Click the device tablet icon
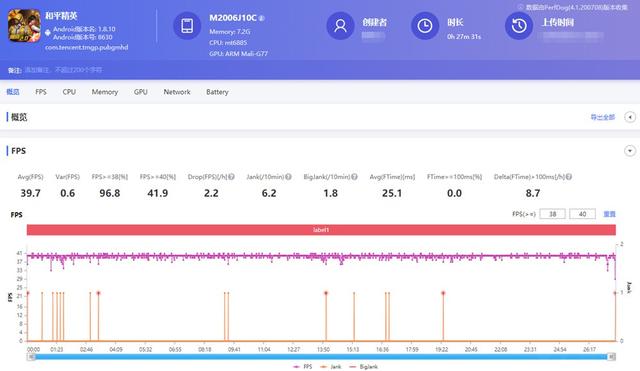This screenshot has height=371, width=640. click(x=187, y=26)
